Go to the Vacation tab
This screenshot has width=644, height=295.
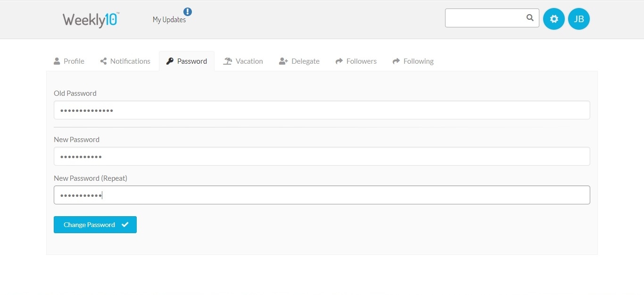click(249, 61)
